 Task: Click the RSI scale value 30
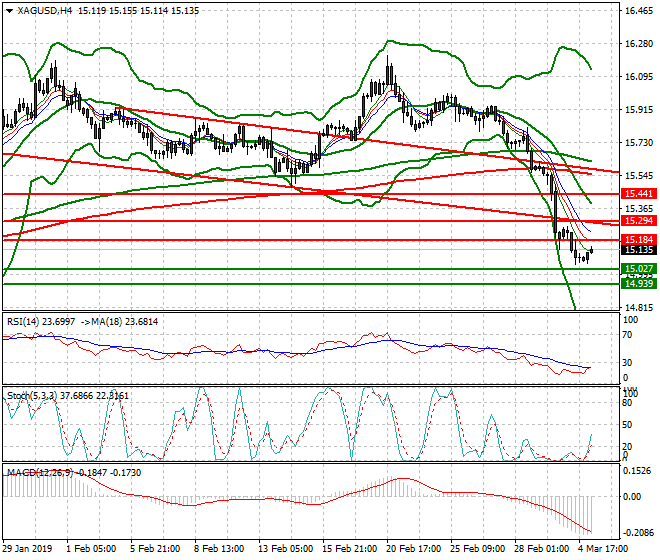[x=627, y=363]
